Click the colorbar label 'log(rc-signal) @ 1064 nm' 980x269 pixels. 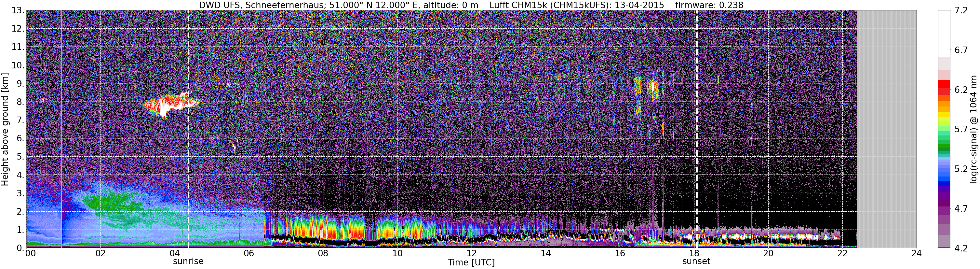click(974, 129)
